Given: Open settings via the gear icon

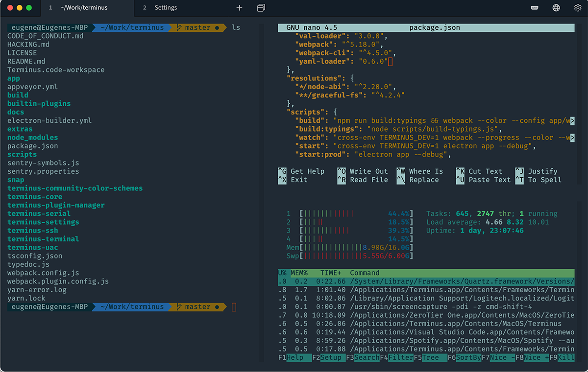Looking at the screenshot, I should pyautogui.click(x=577, y=8).
